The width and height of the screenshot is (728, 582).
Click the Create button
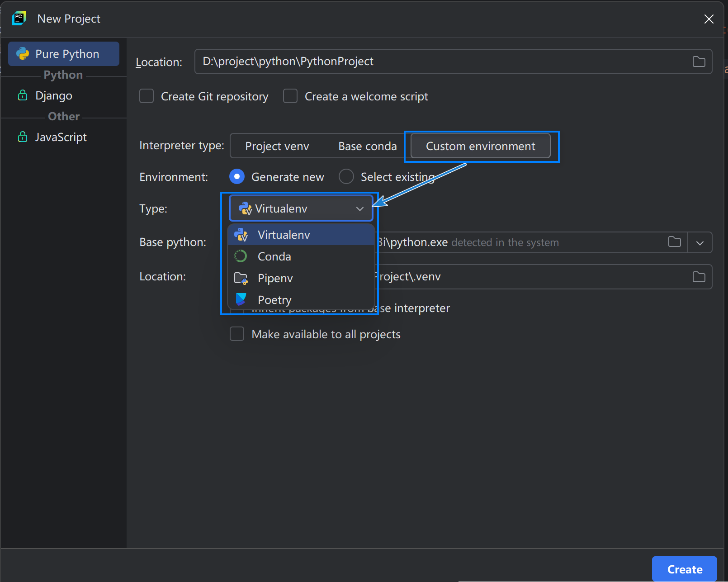pyautogui.click(x=685, y=569)
